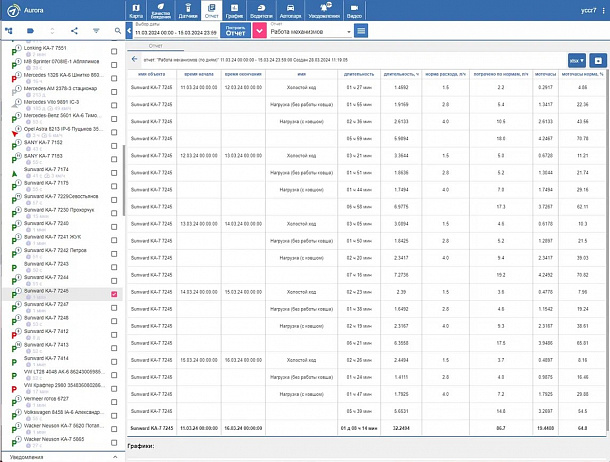This screenshot has height=462, width=610.
Task: Click the red parking icon of VW Крафтер
Action: 14,389
